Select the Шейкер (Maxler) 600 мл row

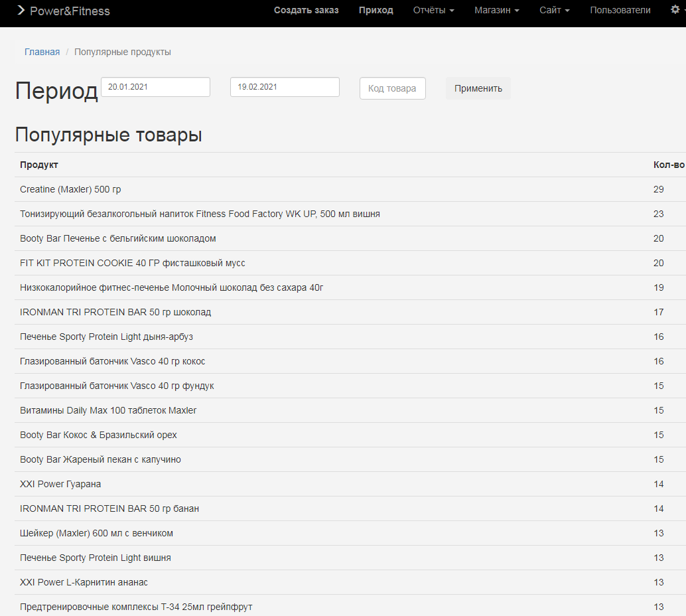pyautogui.click(x=96, y=533)
